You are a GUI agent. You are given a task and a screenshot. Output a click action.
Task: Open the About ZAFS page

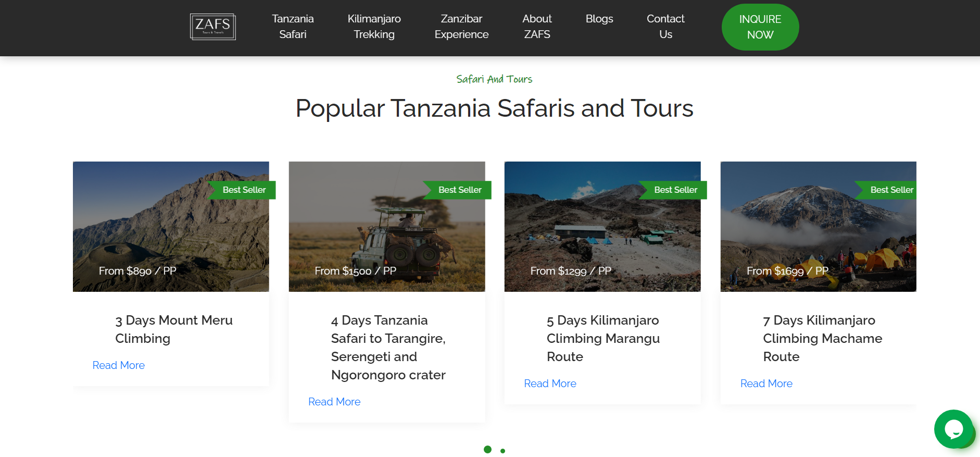537,27
